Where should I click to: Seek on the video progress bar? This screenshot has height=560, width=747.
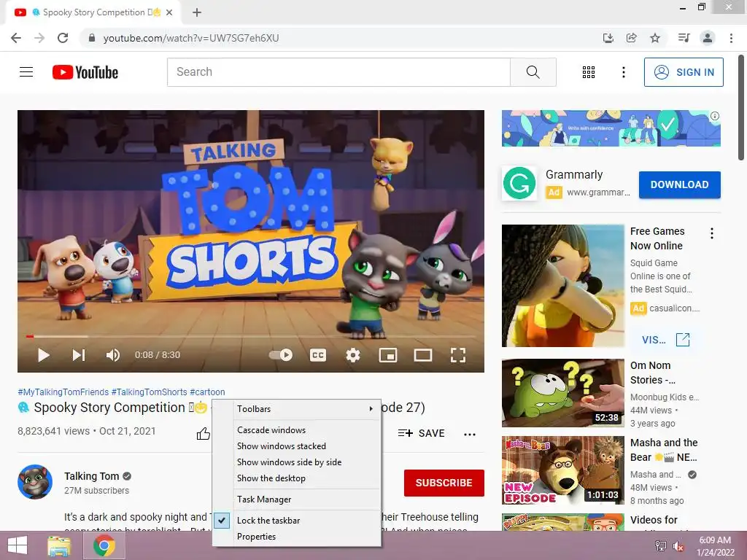251,336
